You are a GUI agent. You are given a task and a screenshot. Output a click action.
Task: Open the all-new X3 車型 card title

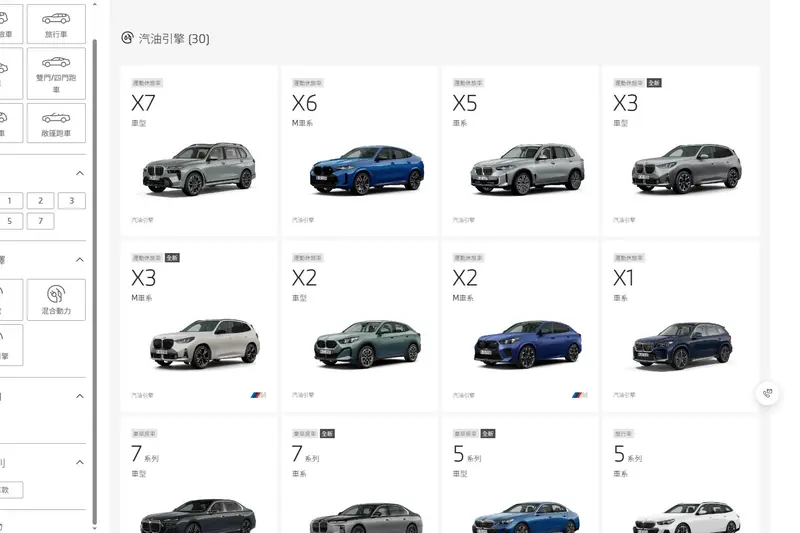[626, 104]
